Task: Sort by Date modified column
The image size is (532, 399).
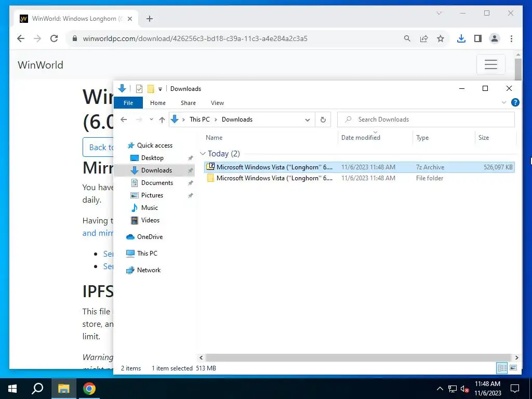Action: coord(361,137)
